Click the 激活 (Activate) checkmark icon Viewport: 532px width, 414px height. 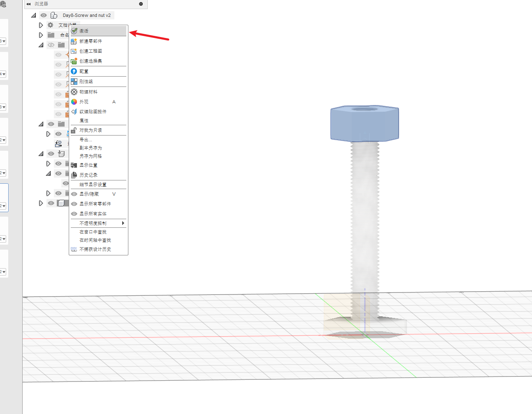tap(74, 31)
